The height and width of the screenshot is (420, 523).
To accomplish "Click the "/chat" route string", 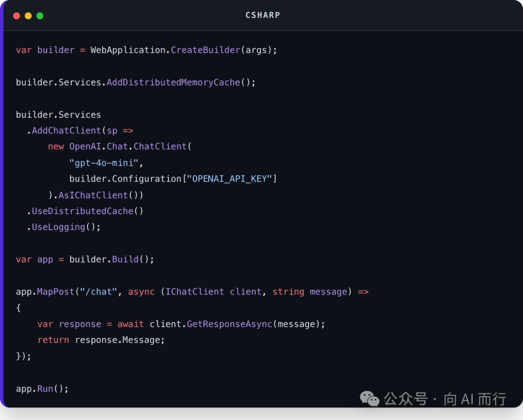I will [x=98, y=292].
